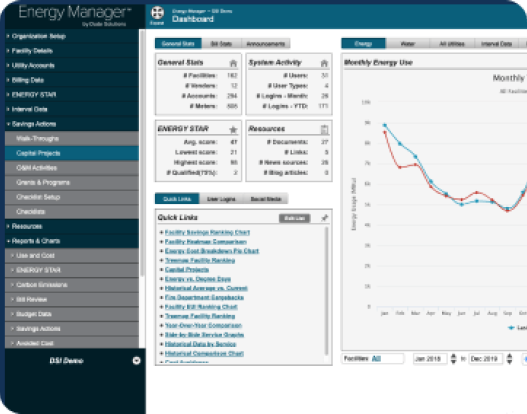Click the stepper beside Dec 2019

coord(509,359)
